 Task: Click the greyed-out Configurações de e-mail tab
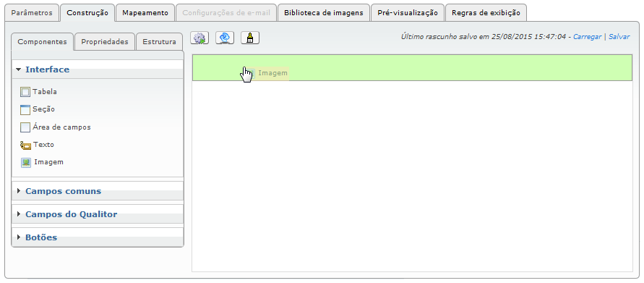[226, 13]
